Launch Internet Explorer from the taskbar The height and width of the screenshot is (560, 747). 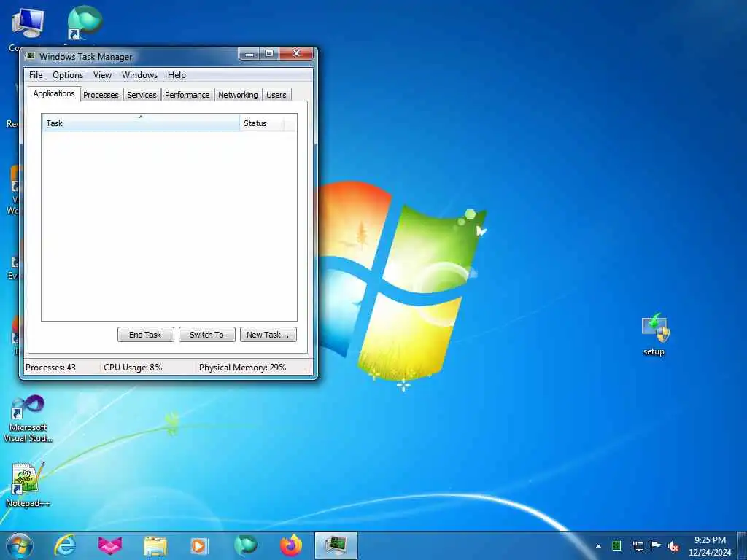[x=65, y=545]
